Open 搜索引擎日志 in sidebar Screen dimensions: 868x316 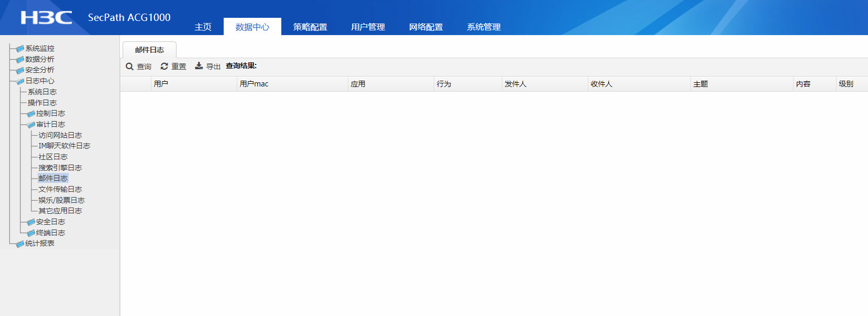click(60, 168)
